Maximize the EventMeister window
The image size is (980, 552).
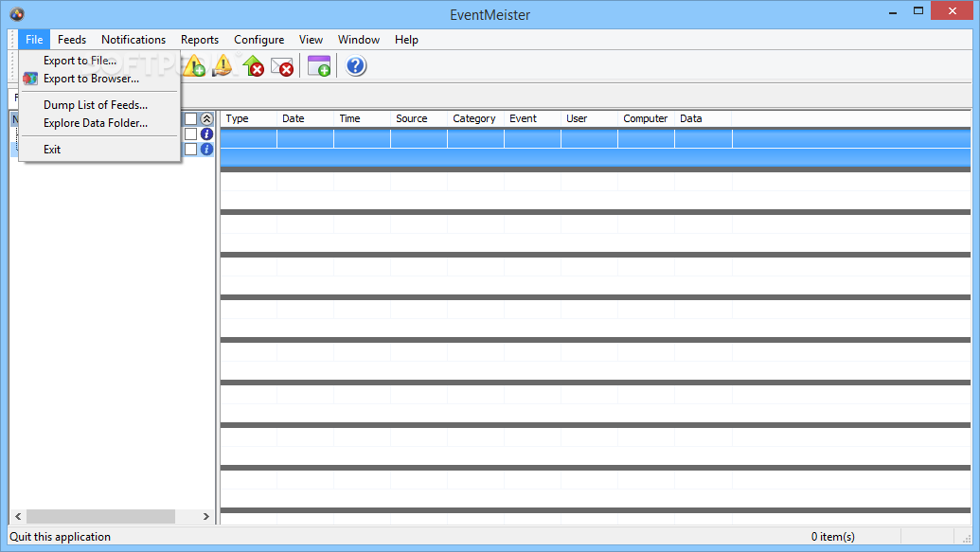(x=918, y=10)
